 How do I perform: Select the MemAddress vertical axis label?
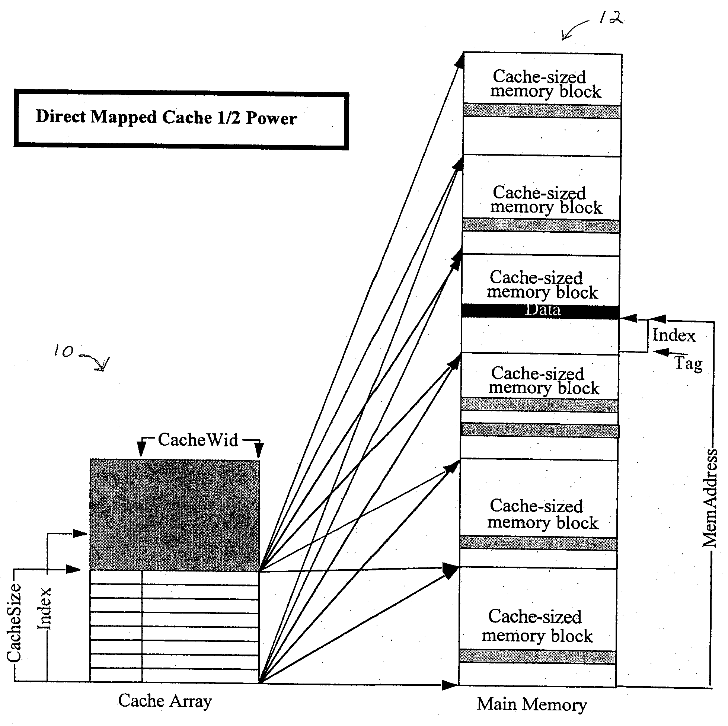715,465
